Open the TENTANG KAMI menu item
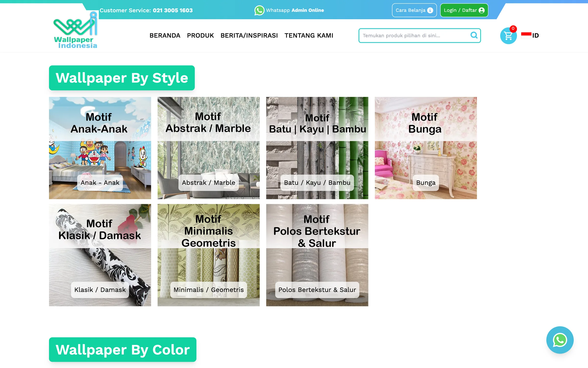Image resolution: width=588 pixels, height=368 pixels. (x=309, y=36)
